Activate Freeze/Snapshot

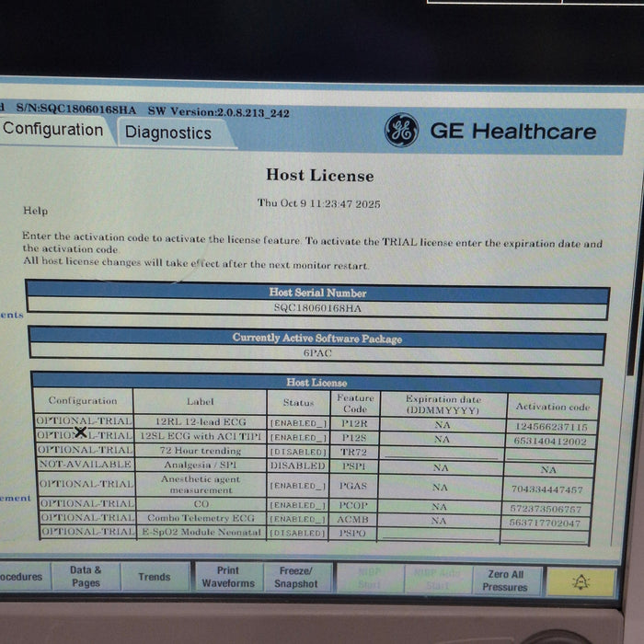(296, 577)
